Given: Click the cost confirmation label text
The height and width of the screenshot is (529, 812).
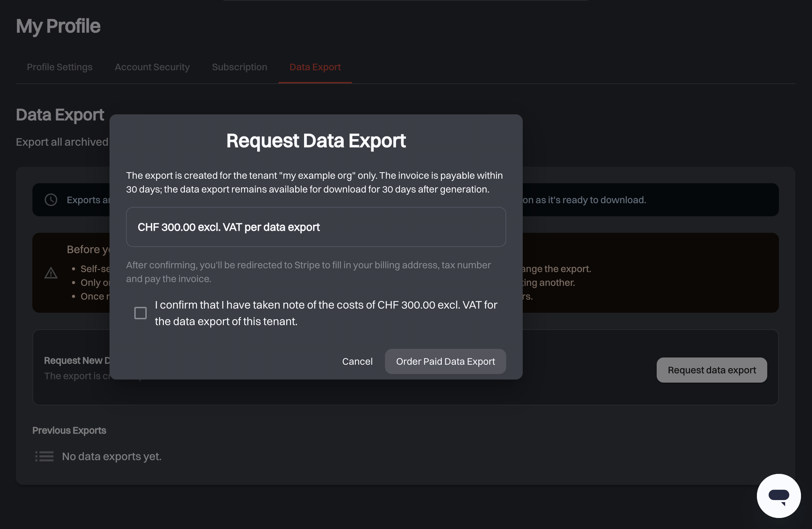Looking at the screenshot, I should click(x=326, y=313).
